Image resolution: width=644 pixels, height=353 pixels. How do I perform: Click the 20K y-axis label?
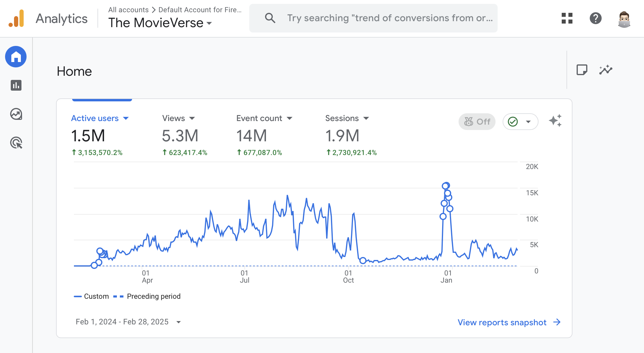(532, 167)
